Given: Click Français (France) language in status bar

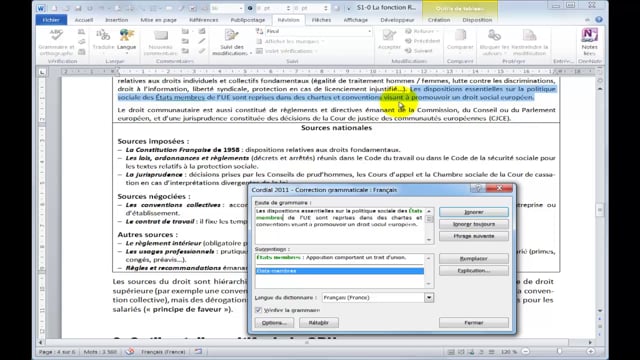Looking at the screenshot, I should coord(163,351).
